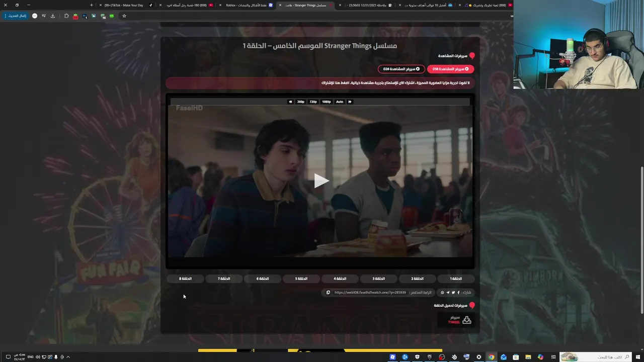The image size is (644, 362).
Task: Play the Stranger Things episode video
Action: [x=320, y=180]
